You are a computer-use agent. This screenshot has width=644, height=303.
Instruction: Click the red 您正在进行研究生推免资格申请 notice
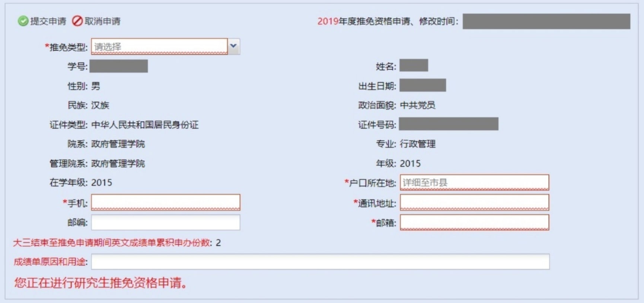[101, 283]
